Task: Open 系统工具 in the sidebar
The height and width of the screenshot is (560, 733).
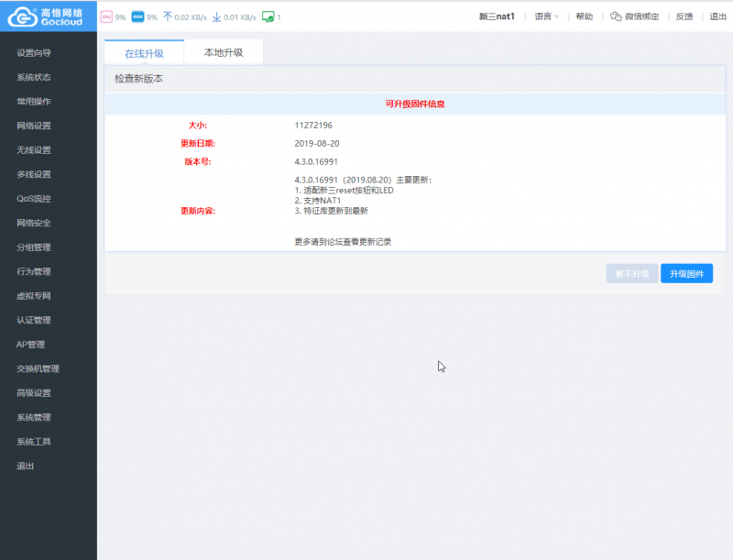Action: [34, 442]
